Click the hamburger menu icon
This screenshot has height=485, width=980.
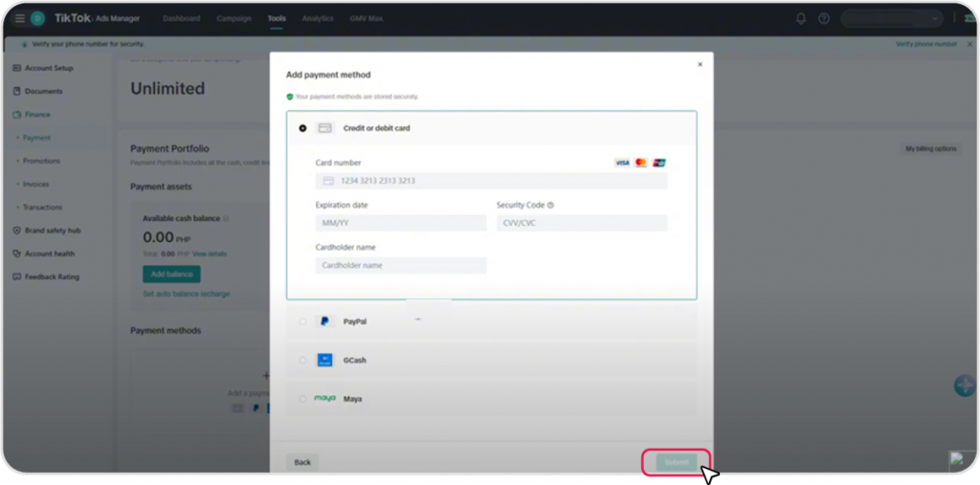(19, 18)
